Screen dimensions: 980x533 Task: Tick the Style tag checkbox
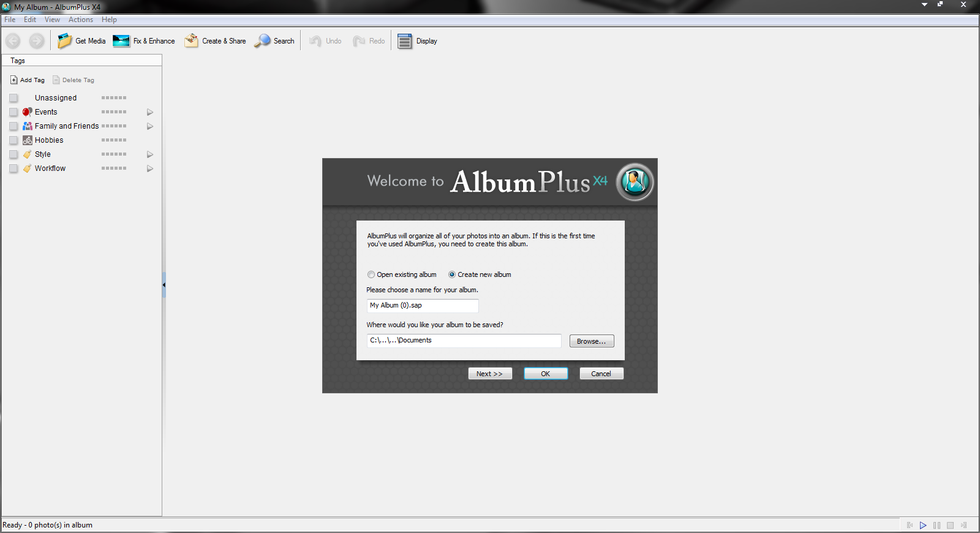[x=13, y=154]
